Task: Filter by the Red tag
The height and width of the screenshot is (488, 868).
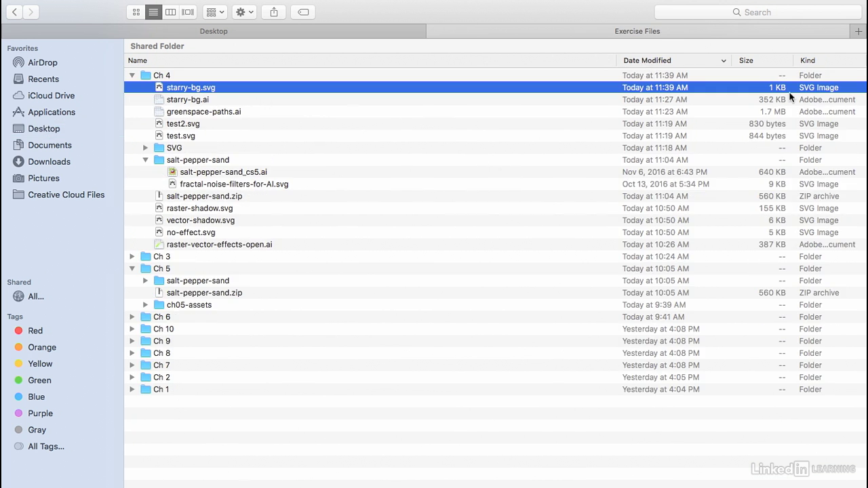Action: (35, 331)
